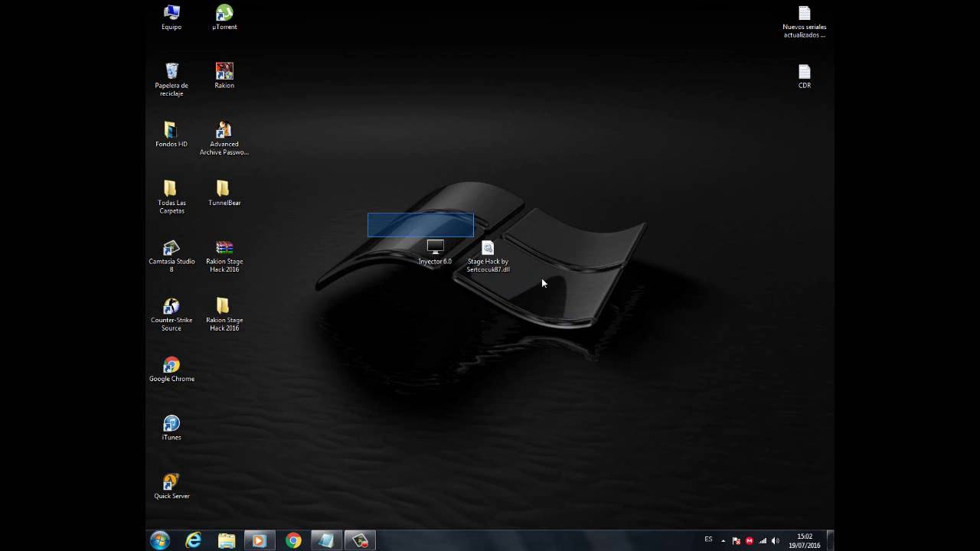Open the volume speaker tray icon
The image size is (980, 551).
coord(776,541)
